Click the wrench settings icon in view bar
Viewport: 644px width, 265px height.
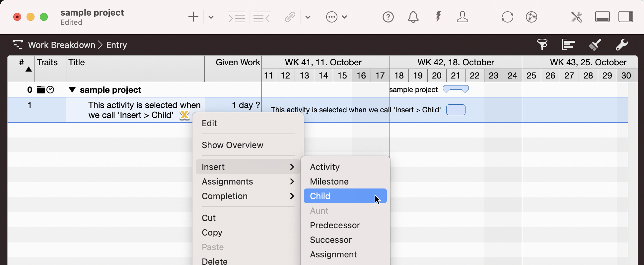pyautogui.click(x=621, y=44)
